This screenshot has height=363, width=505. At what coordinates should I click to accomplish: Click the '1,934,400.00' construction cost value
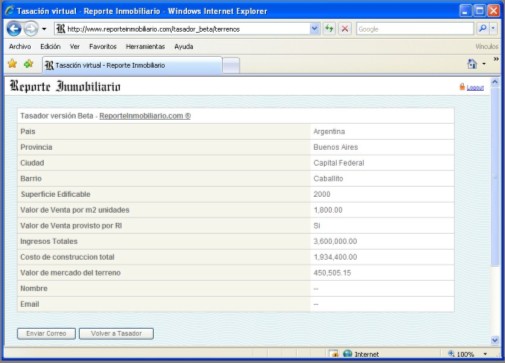[x=335, y=257]
